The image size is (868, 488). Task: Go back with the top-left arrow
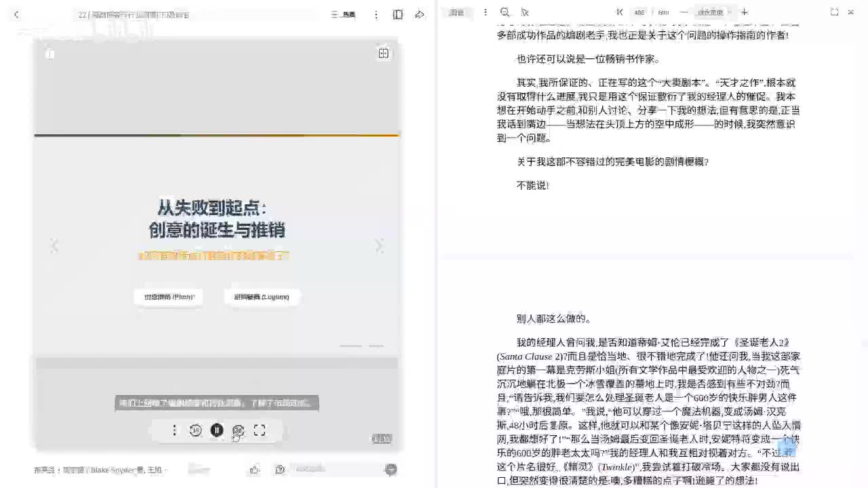tap(16, 14)
